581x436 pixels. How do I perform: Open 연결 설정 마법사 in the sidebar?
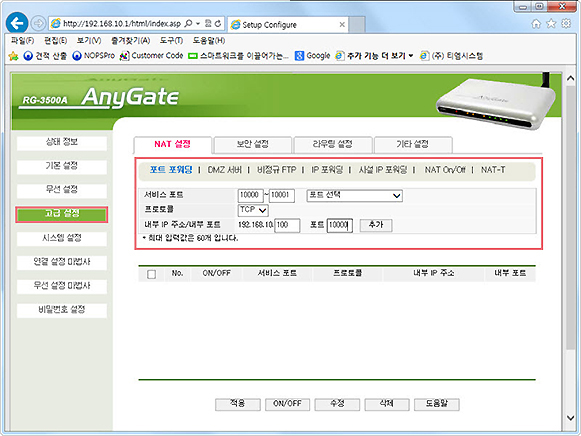click(x=62, y=262)
